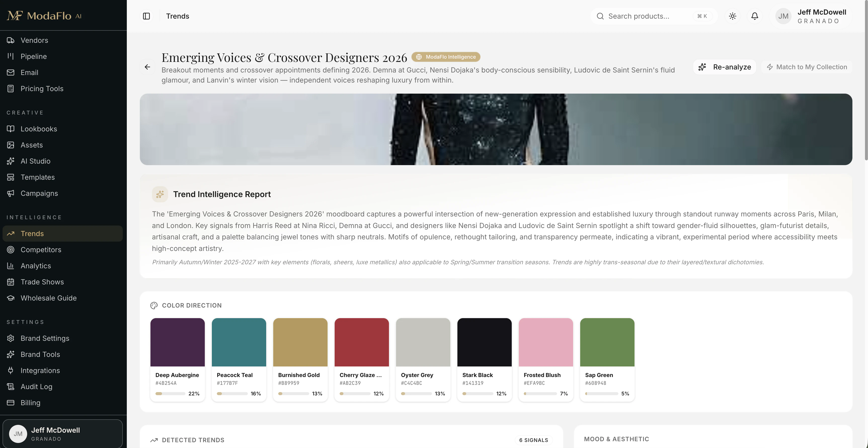Open the Trade Shows calendar icon

11,282
